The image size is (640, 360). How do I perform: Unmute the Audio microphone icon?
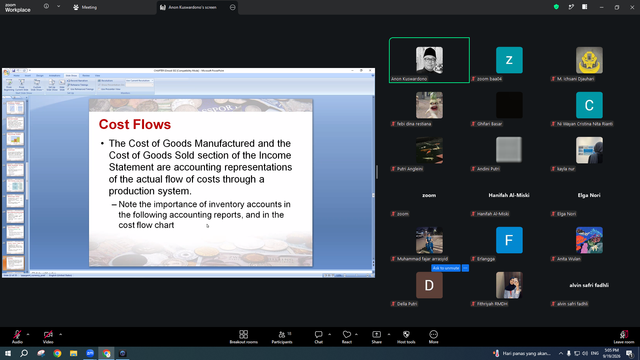(17, 335)
